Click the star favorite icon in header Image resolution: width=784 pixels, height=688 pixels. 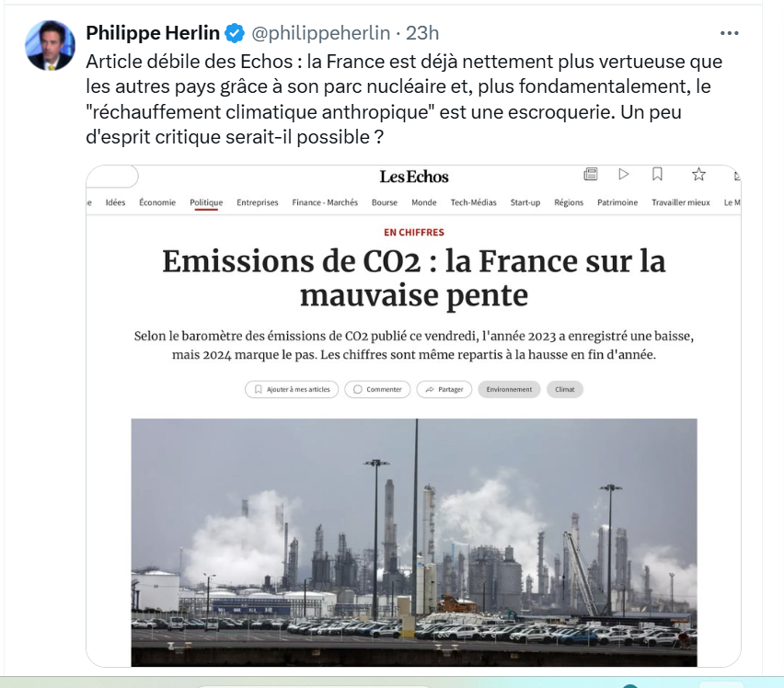(x=698, y=174)
